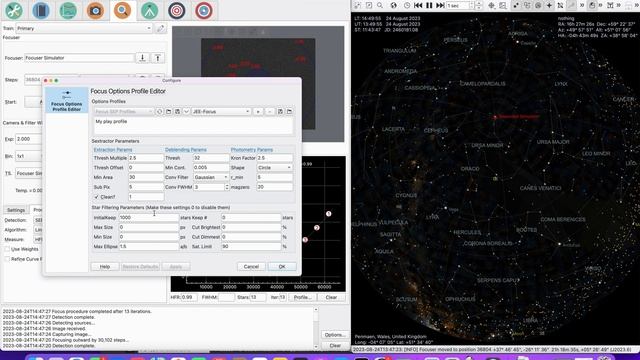Click the Clear button under log Options
The height and width of the screenshot is (360, 640).
(x=335, y=345)
